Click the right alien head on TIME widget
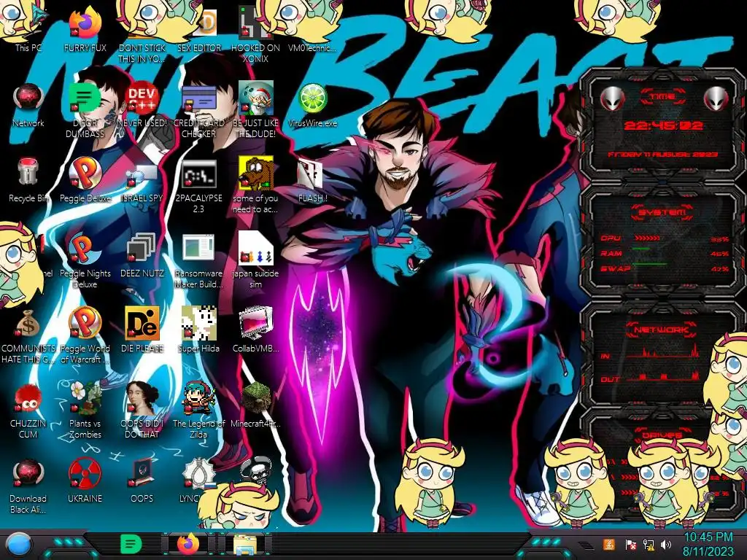The width and height of the screenshot is (747, 560). [x=716, y=98]
